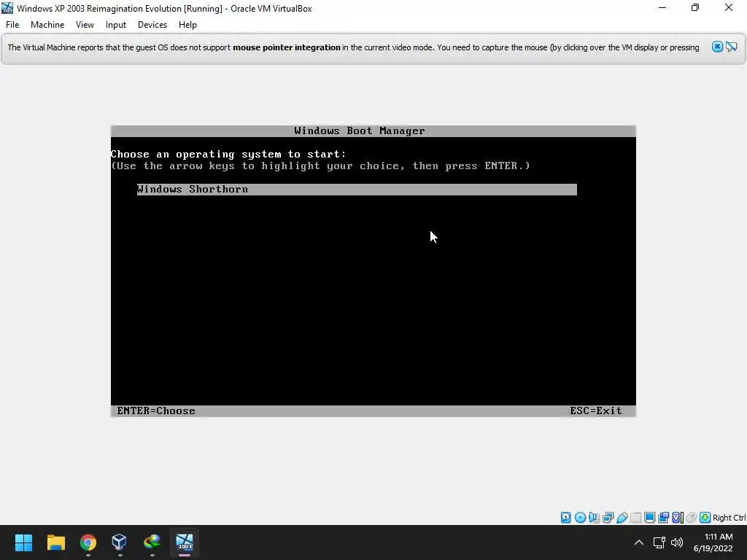Open the USB devices status icon
747x560 pixels.
point(622,518)
